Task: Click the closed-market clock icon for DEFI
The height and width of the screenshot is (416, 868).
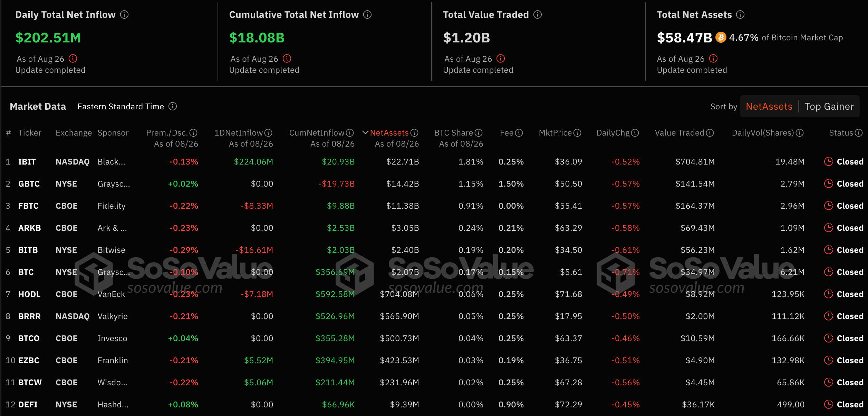Action: tap(829, 404)
